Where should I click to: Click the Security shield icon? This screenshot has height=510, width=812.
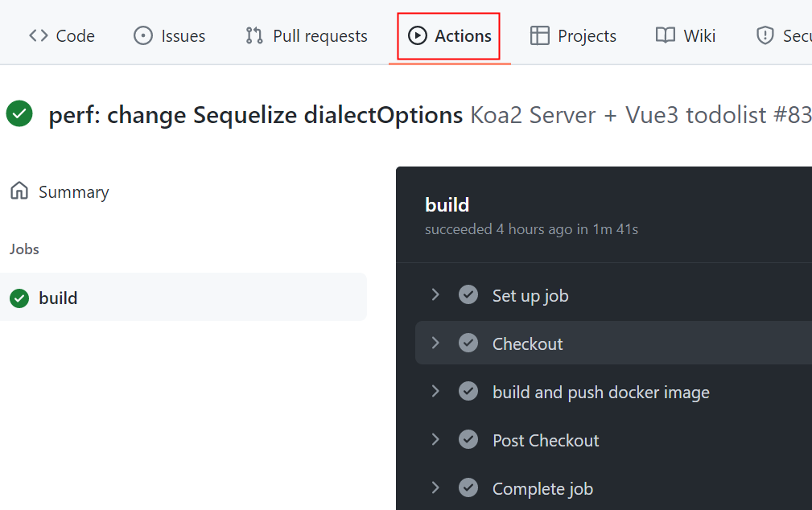765,36
